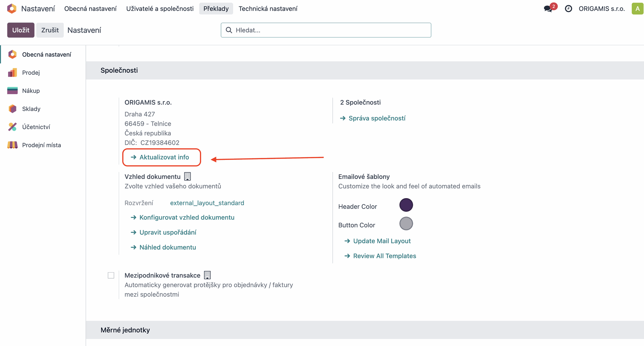The height and width of the screenshot is (346, 644).
Task: Focus the Hledat search field
Action: 326,30
